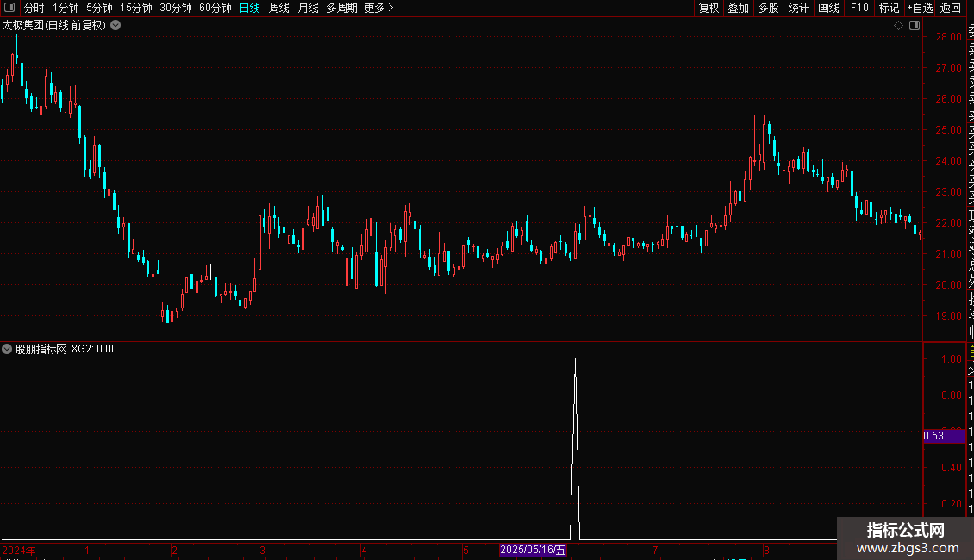Toggle the side panel icon next to the diamond

pos(915,26)
